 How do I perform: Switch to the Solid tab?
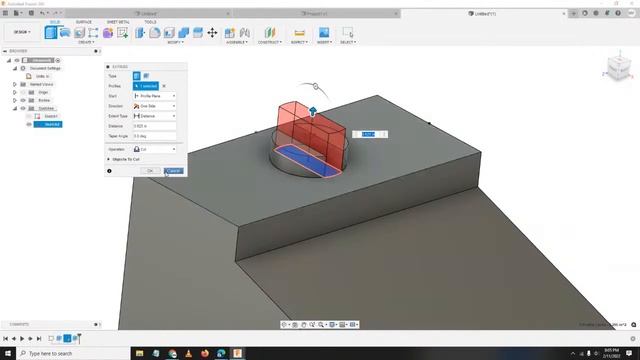pyautogui.click(x=55, y=22)
